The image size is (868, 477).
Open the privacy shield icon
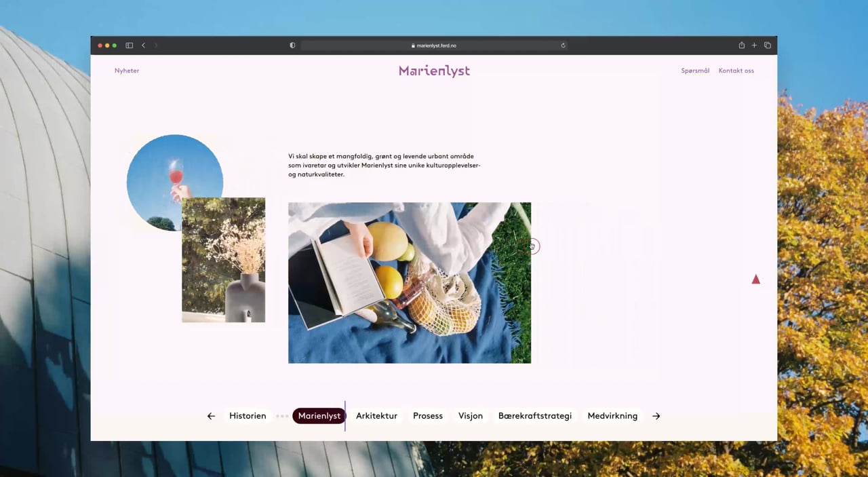pyautogui.click(x=292, y=45)
